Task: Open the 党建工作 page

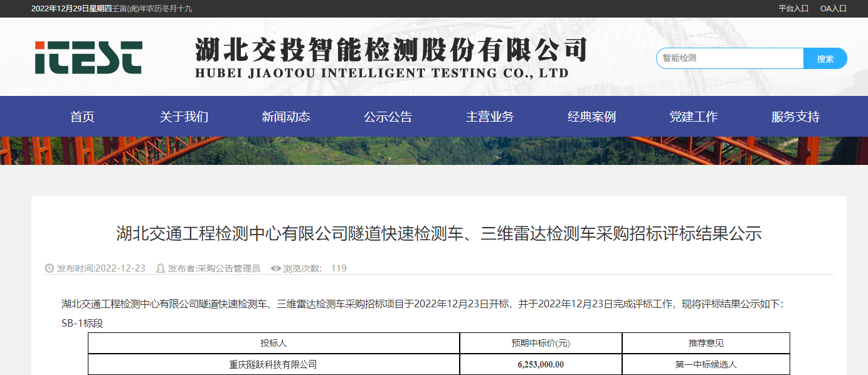Action: click(x=694, y=117)
